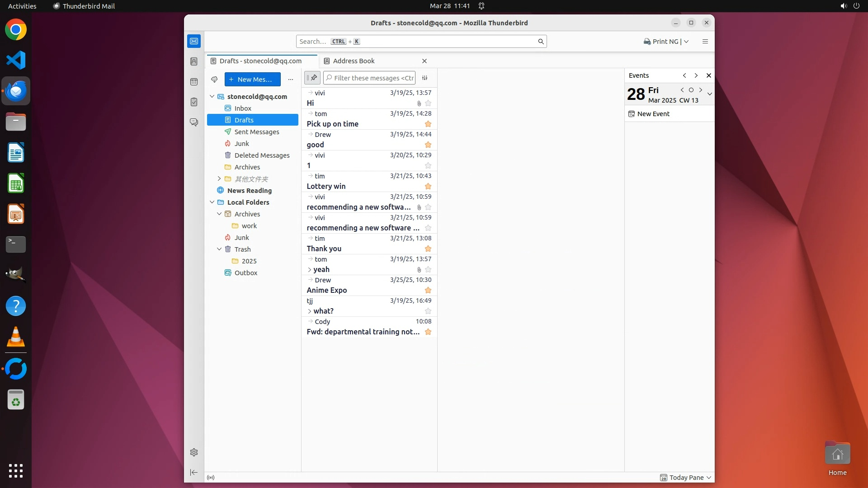Image resolution: width=868 pixels, height=488 pixels.
Task: Open the Address Book space icon
Action: pos(194,61)
